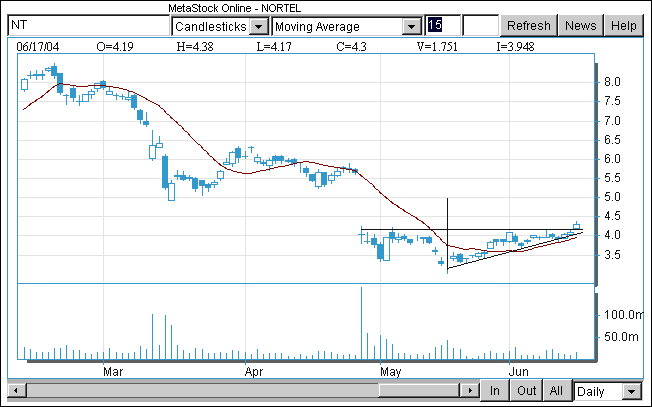Click the empty second parameter field

point(480,26)
